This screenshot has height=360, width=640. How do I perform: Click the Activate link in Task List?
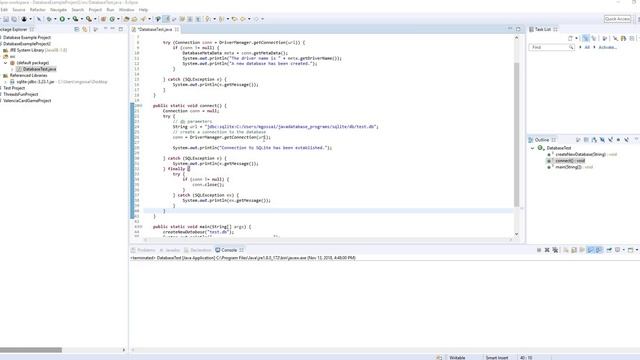pos(607,47)
